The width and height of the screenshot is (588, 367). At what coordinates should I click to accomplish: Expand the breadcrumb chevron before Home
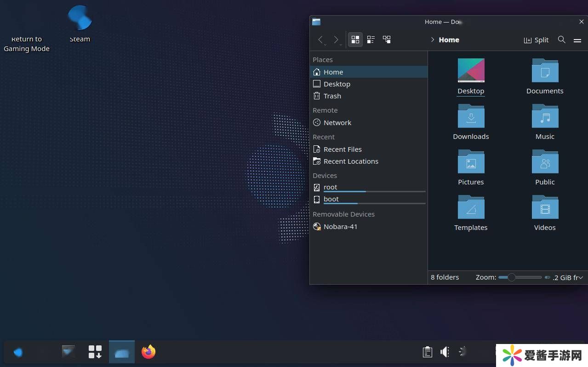433,40
